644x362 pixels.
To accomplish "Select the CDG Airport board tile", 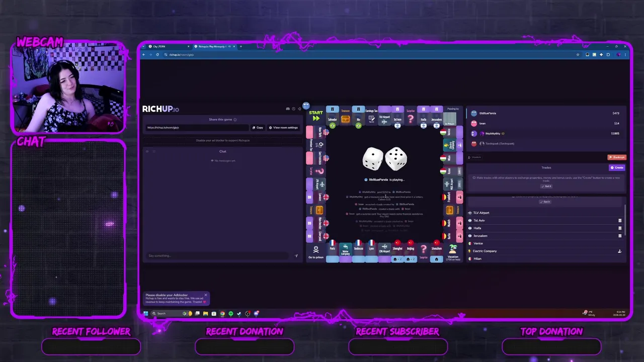I will coord(384,252).
